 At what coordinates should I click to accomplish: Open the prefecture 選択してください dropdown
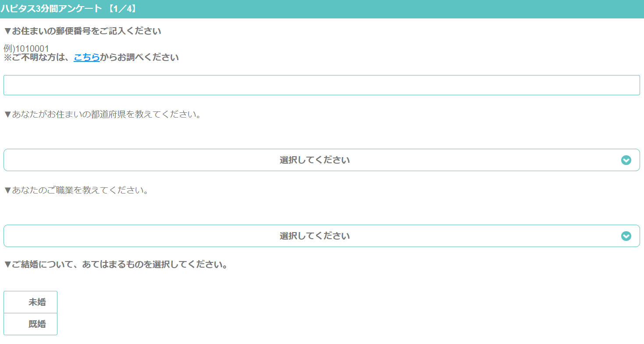[x=322, y=160]
